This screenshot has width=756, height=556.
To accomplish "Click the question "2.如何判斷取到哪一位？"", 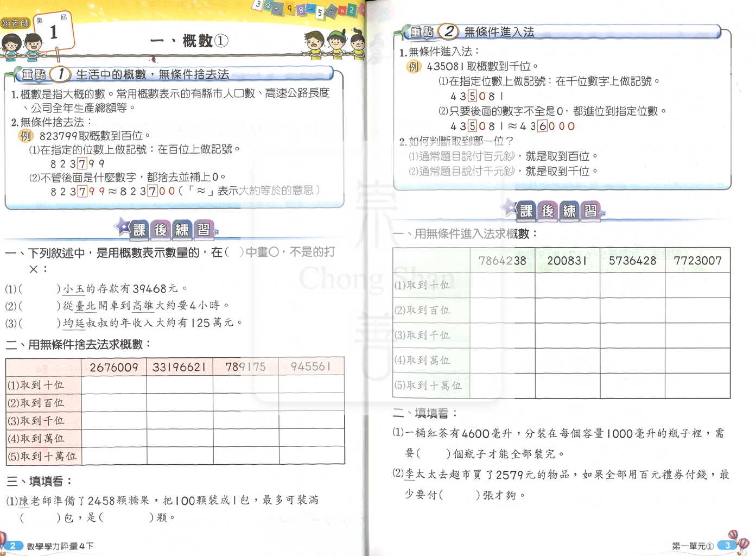I will coord(456,141).
